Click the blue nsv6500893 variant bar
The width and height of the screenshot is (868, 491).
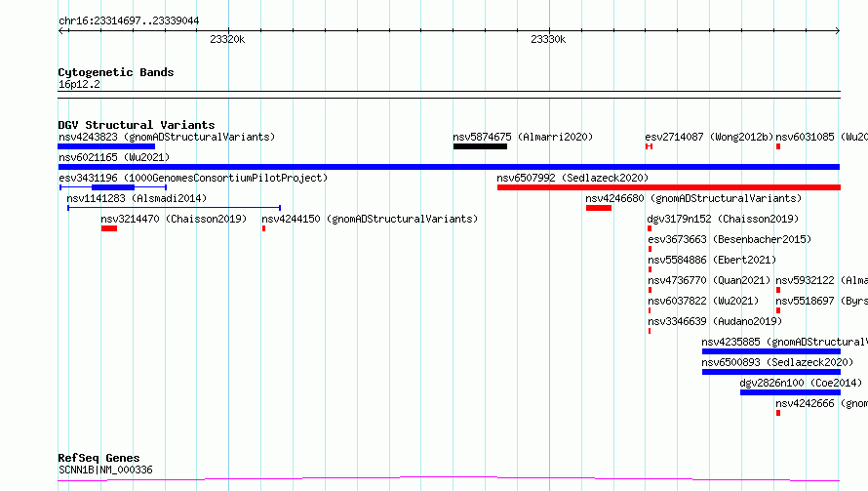pos(771,372)
